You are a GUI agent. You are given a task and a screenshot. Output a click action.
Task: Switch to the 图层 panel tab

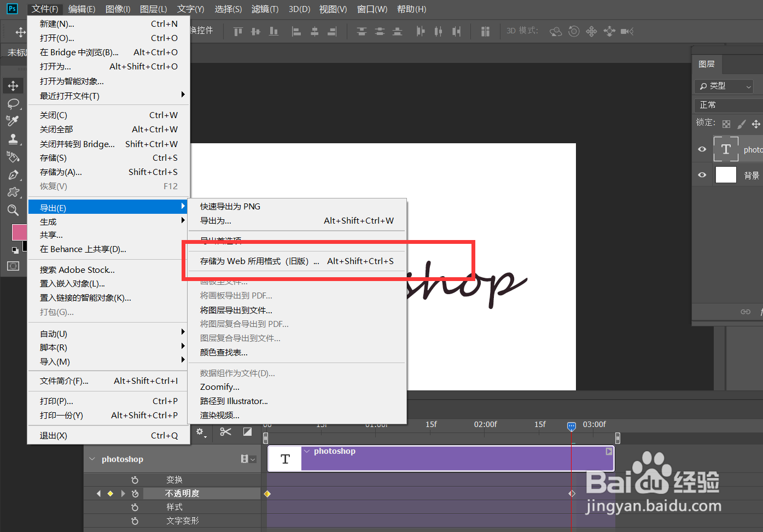tap(707, 64)
